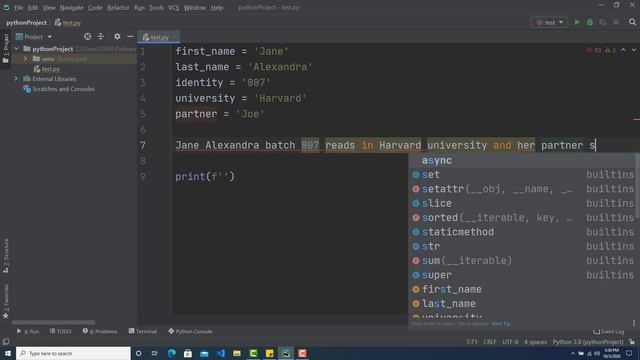Open the File menu
Screen dimensions: 640x360
[x=19, y=7]
